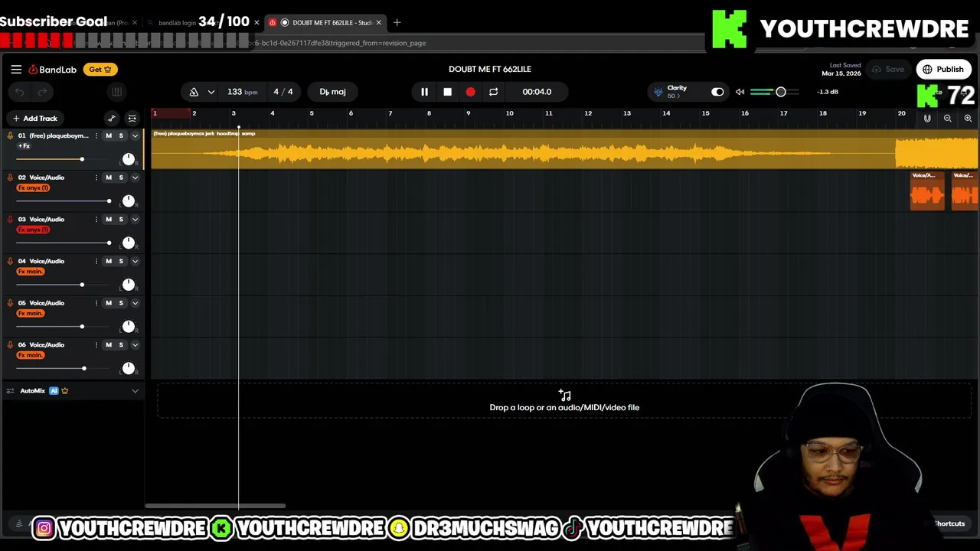Start recording with the red button
Screen dimensions: 980x551
(470, 92)
